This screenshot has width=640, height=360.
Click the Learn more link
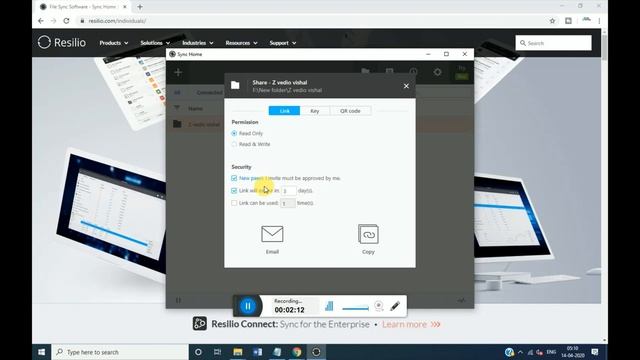(411, 324)
